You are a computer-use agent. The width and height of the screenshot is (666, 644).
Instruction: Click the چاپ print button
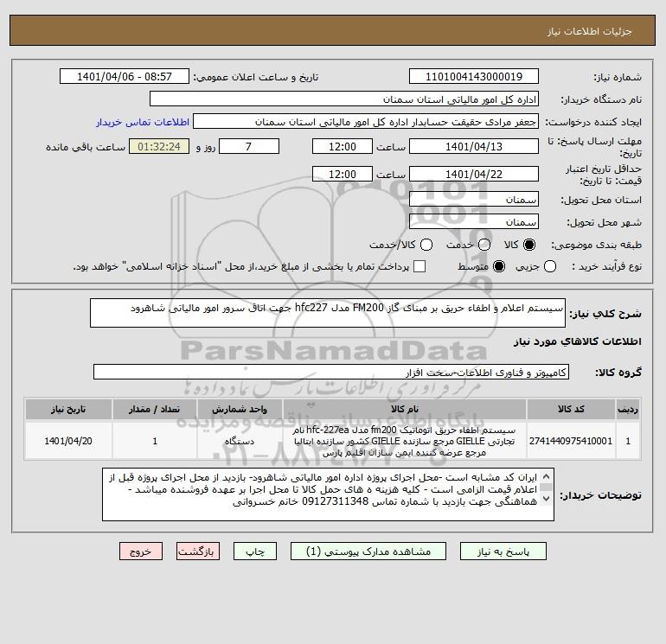click(255, 552)
